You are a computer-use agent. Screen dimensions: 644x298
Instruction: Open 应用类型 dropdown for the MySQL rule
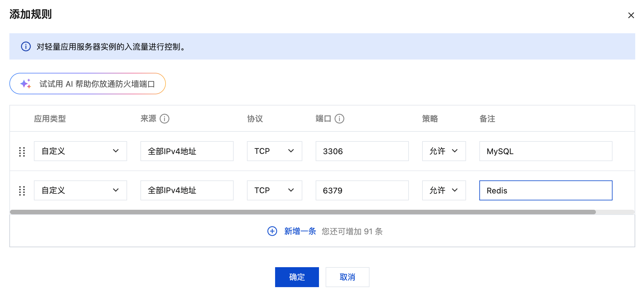[80, 151]
